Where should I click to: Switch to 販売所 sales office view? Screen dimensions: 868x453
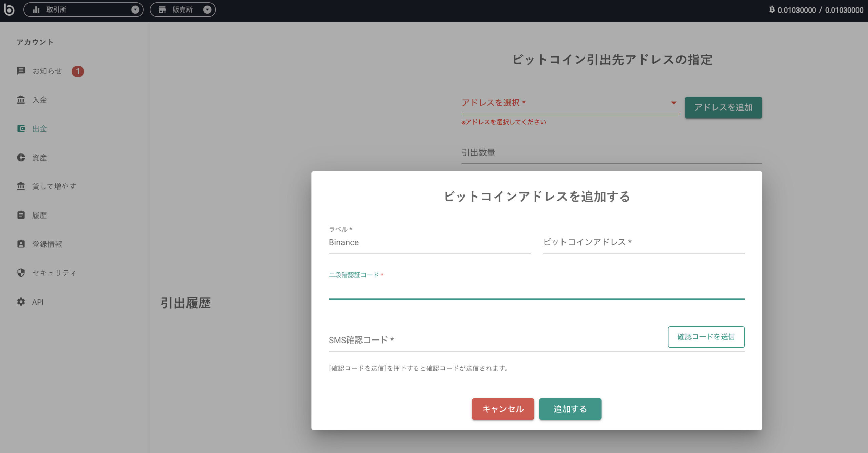tap(183, 9)
